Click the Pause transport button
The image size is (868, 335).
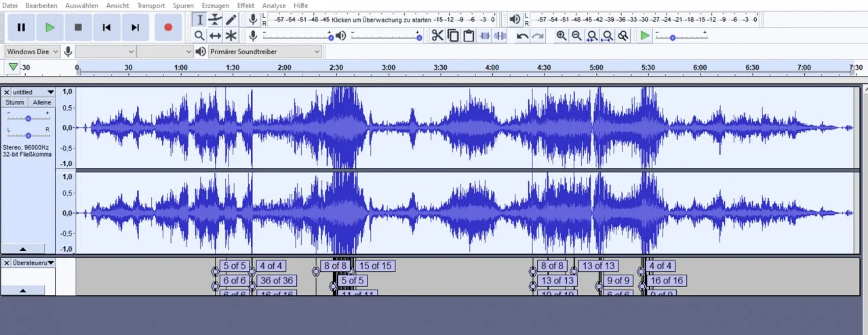click(21, 27)
